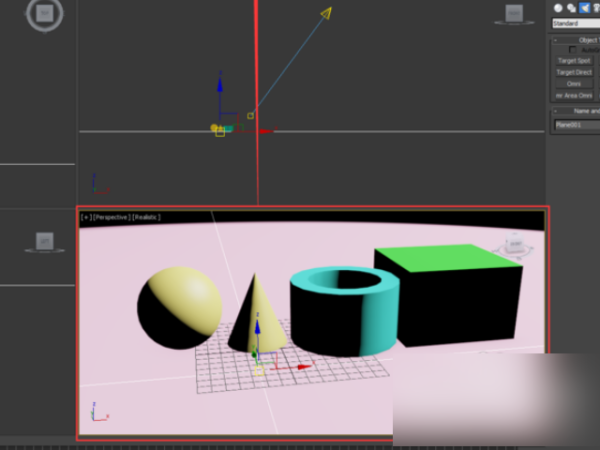
Task: Open the Standard light type dropdown
Action: pyautogui.click(x=576, y=23)
